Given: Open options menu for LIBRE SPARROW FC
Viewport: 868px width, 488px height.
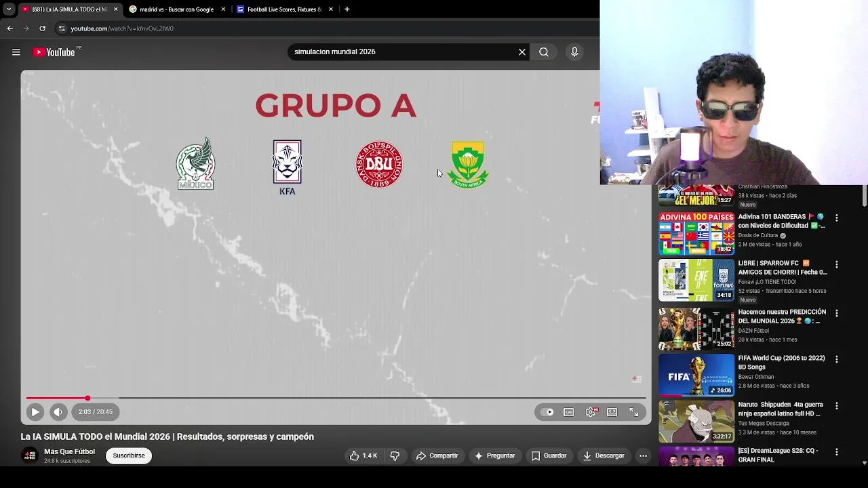Looking at the screenshot, I should tap(837, 264).
